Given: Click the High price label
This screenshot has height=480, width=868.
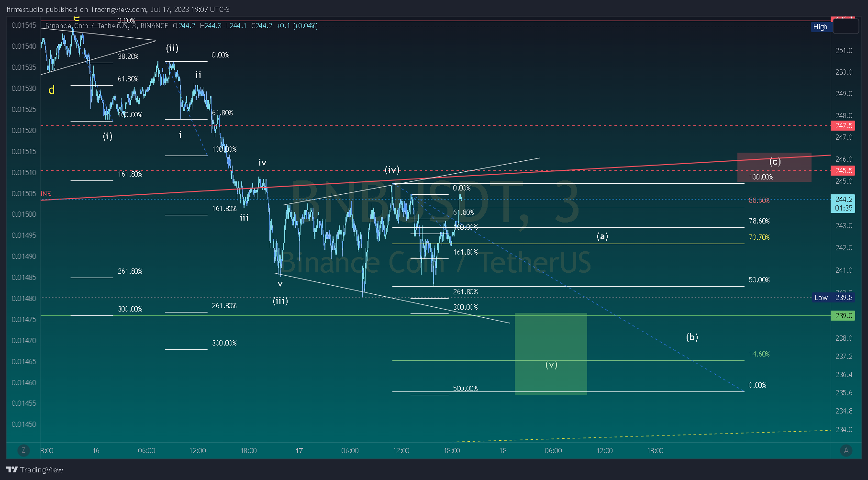Looking at the screenshot, I should point(820,27).
